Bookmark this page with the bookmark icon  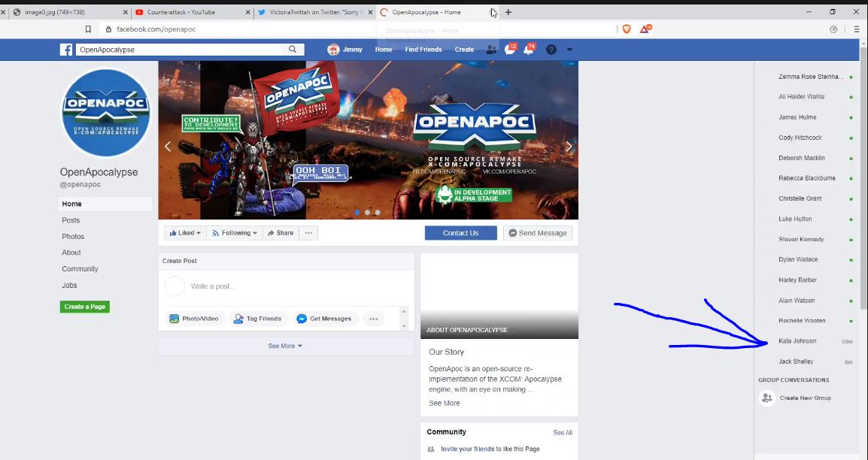pyautogui.click(x=88, y=29)
